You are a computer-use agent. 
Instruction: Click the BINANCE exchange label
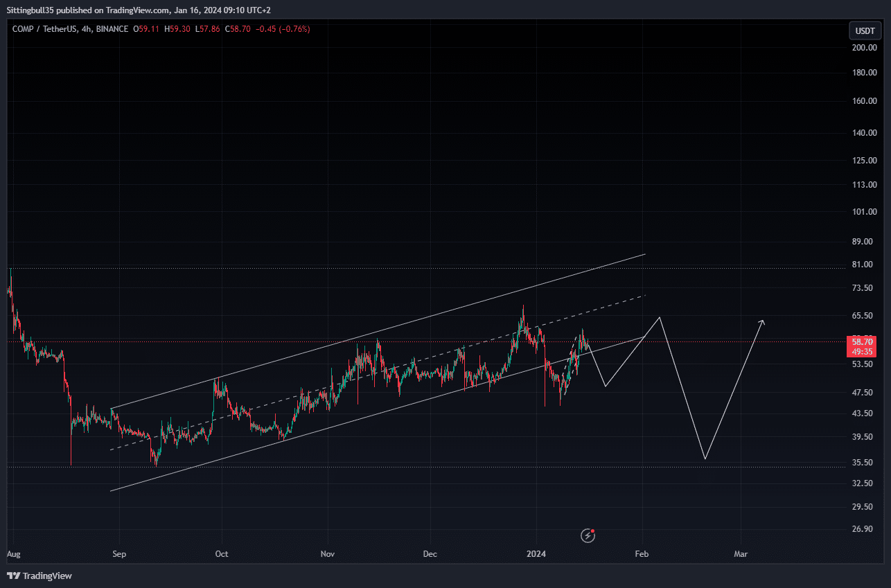pos(111,29)
